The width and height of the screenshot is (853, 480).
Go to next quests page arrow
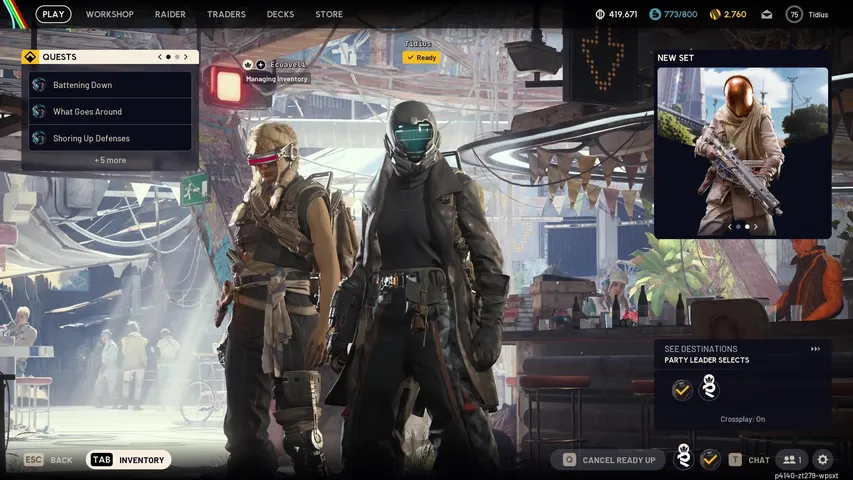pos(186,57)
